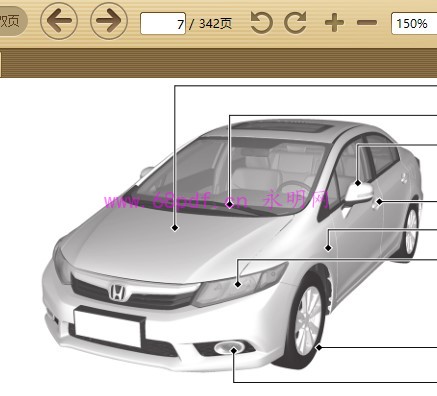
Task: Click the page number input field
Action: (163, 23)
